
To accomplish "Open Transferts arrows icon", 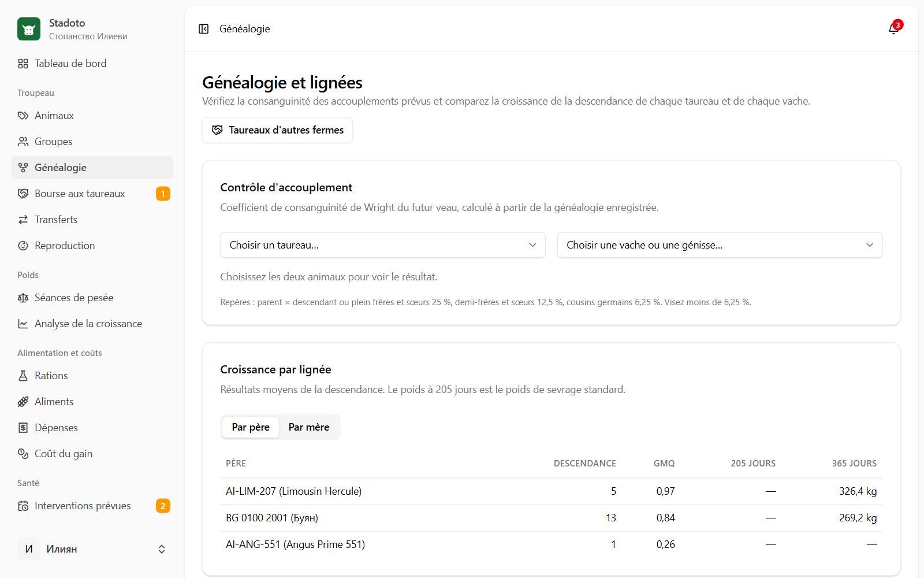I will click(x=23, y=220).
